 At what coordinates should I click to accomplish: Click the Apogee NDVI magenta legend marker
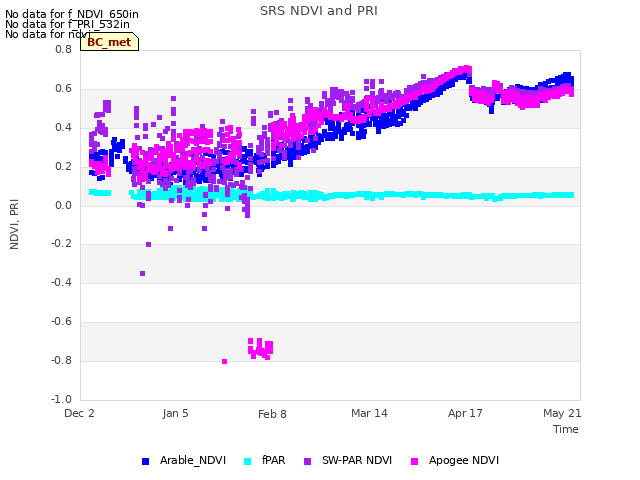click(414, 461)
